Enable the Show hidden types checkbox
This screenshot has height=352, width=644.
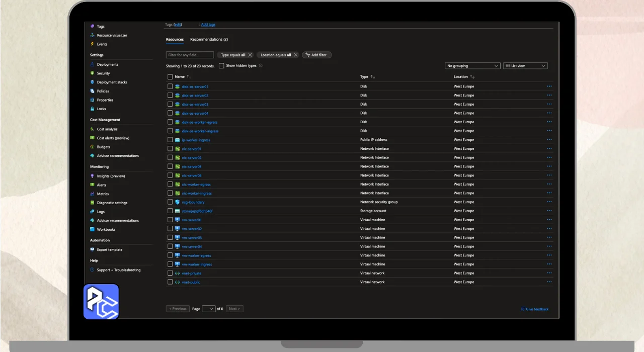point(221,66)
